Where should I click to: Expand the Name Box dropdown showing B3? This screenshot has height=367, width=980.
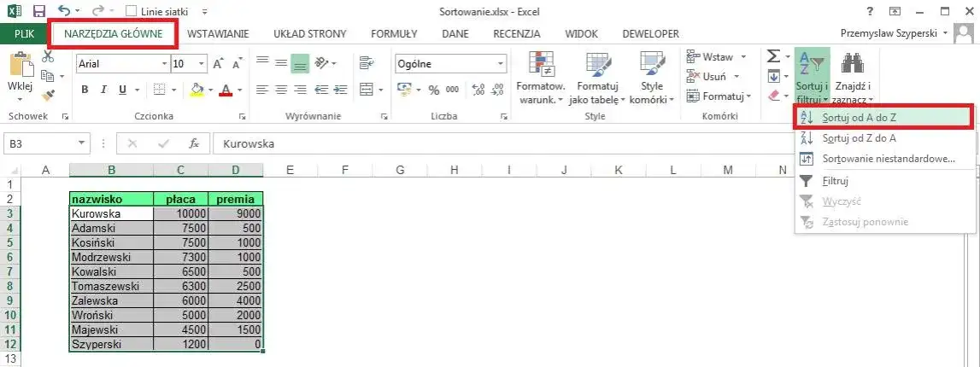82,143
